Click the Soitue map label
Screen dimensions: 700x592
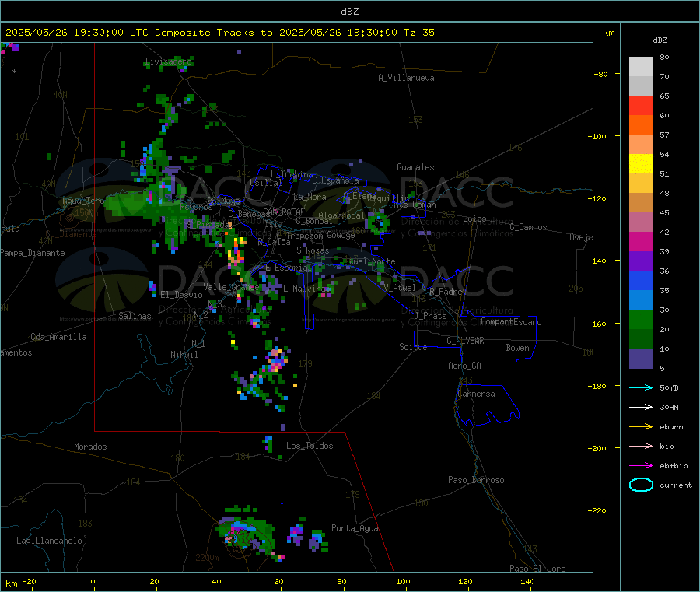click(414, 347)
